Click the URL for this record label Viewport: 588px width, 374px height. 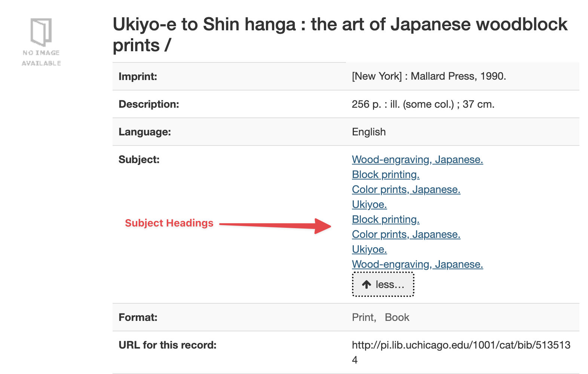(167, 345)
